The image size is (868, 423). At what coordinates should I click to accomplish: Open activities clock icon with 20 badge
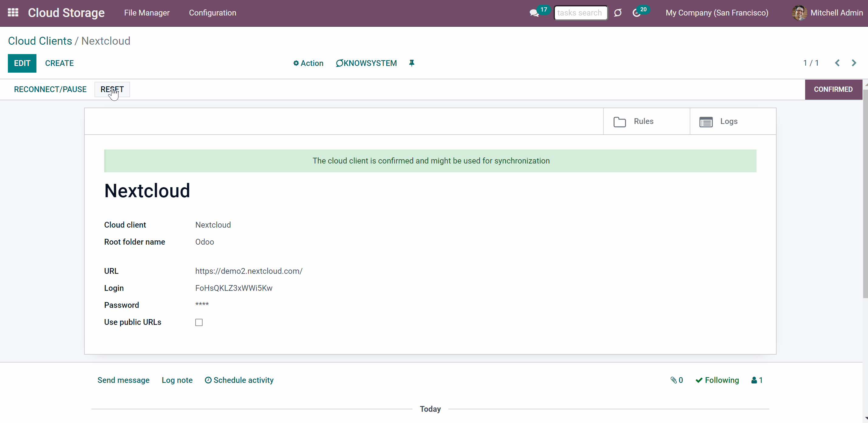click(637, 13)
